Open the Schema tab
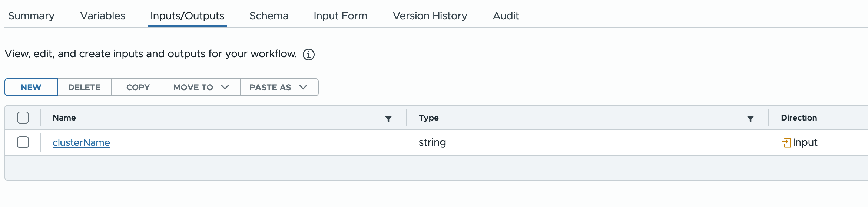Screen dimensions: 868x207 click(269, 16)
